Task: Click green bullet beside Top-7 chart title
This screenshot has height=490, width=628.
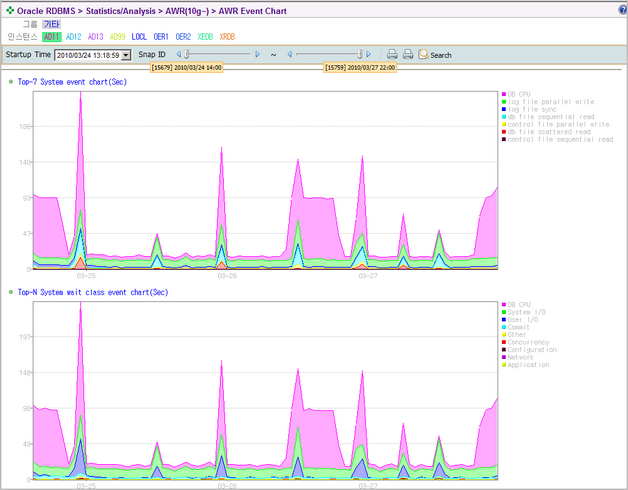Action: [11, 82]
